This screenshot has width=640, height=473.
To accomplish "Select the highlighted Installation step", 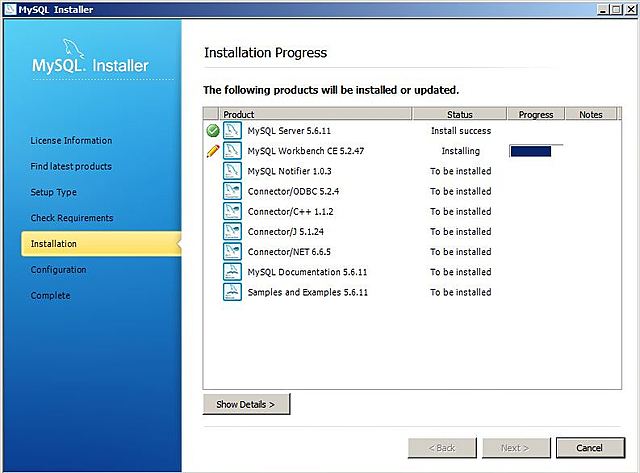I will click(x=101, y=244).
